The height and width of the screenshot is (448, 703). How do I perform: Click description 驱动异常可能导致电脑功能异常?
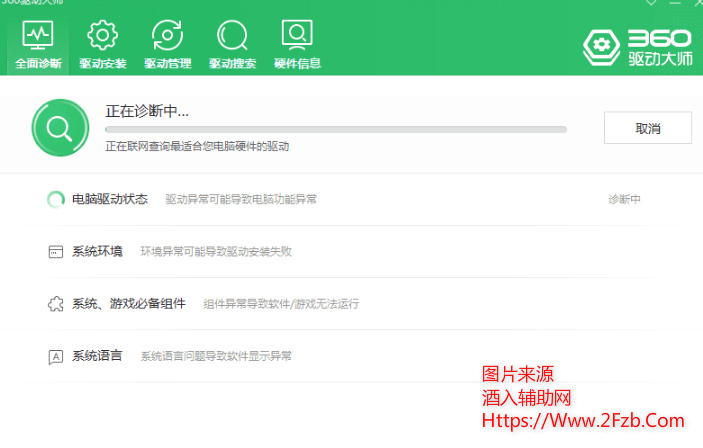241,199
